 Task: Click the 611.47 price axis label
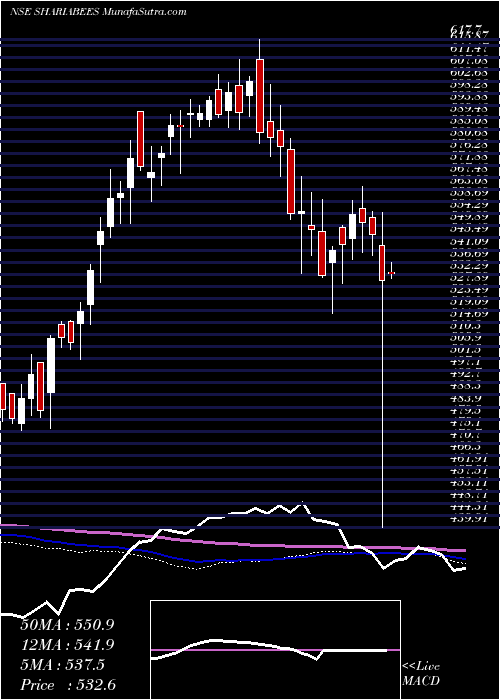pyautogui.click(x=468, y=48)
